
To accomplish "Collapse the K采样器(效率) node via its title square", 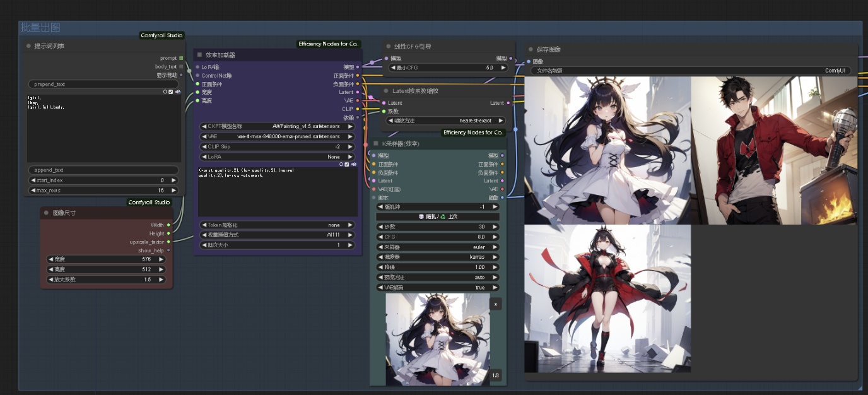I will click(x=375, y=143).
